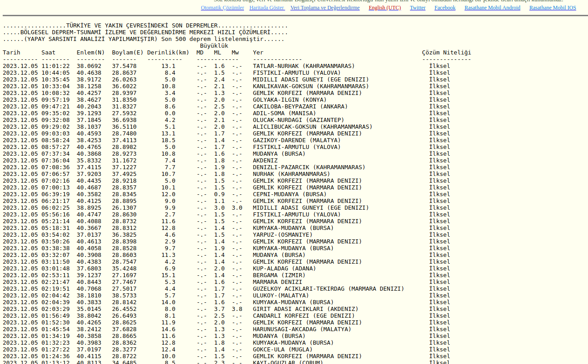
Task: Click the Çözüm Niteliği column header
Action: [446, 53]
